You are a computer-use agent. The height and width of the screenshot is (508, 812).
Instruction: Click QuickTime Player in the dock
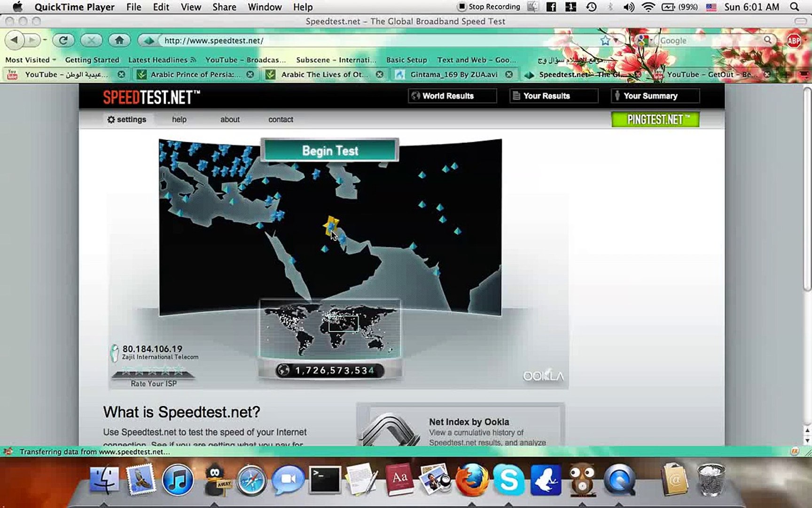(619, 480)
